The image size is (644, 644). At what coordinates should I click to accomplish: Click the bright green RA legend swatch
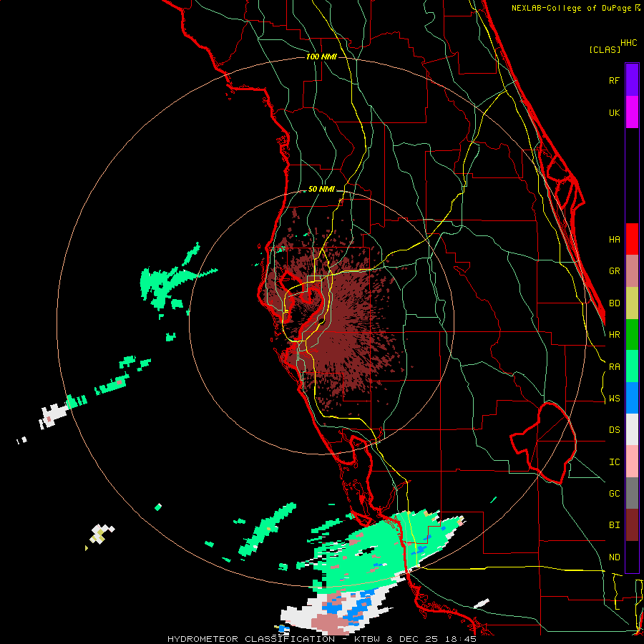(x=632, y=366)
